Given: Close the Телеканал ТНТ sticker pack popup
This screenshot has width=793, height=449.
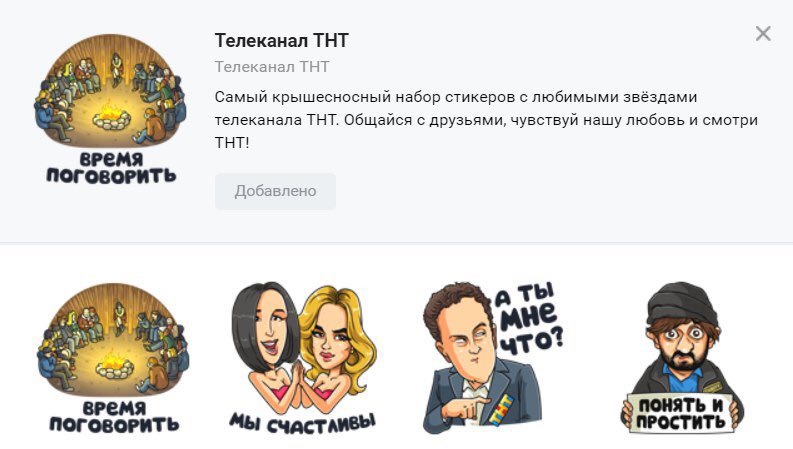Looking at the screenshot, I should click(763, 34).
